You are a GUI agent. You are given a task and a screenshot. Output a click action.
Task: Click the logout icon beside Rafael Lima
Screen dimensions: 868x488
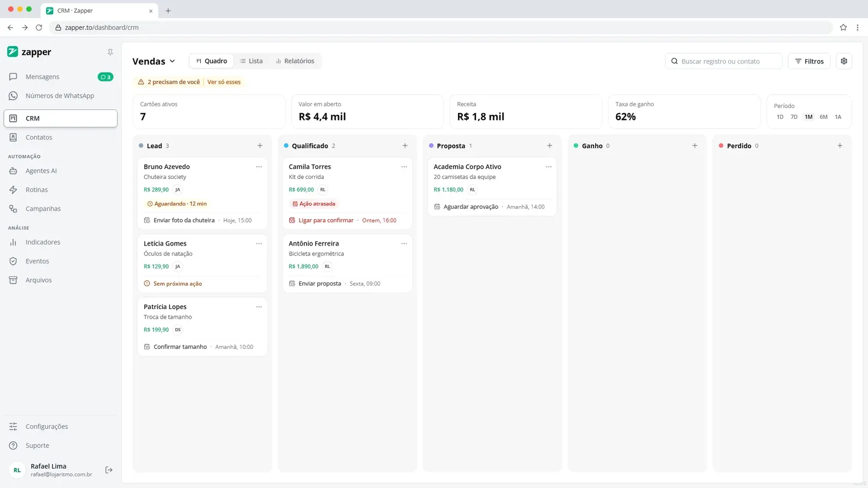[109, 470]
